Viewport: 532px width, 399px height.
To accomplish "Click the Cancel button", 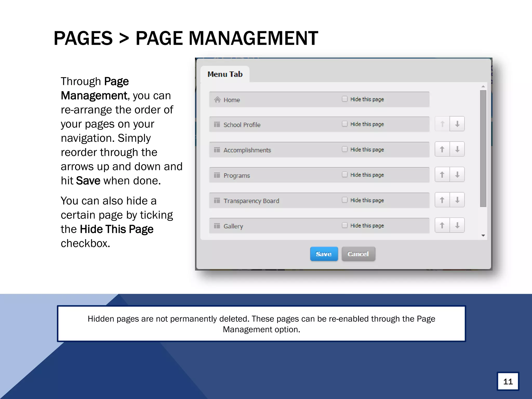I will click(x=358, y=254).
